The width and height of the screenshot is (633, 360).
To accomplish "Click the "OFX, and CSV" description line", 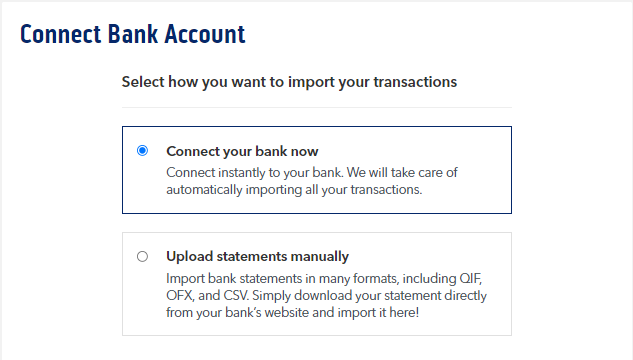I will [327, 295].
